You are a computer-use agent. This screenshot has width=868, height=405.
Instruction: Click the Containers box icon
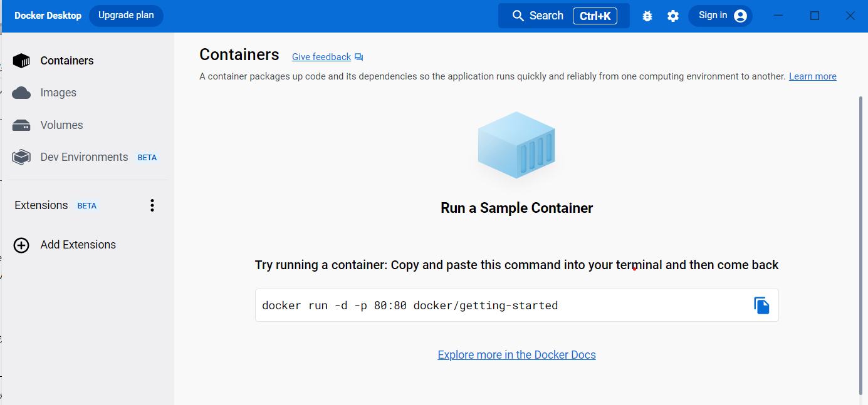21,61
